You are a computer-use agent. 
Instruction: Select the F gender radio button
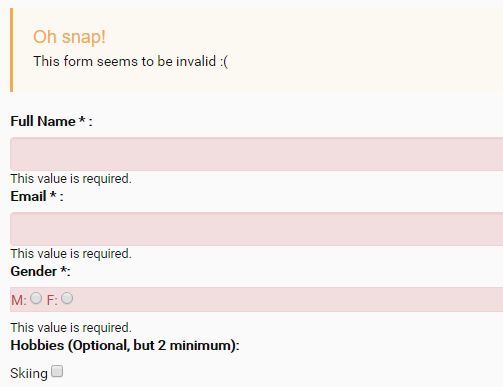click(x=67, y=298)
